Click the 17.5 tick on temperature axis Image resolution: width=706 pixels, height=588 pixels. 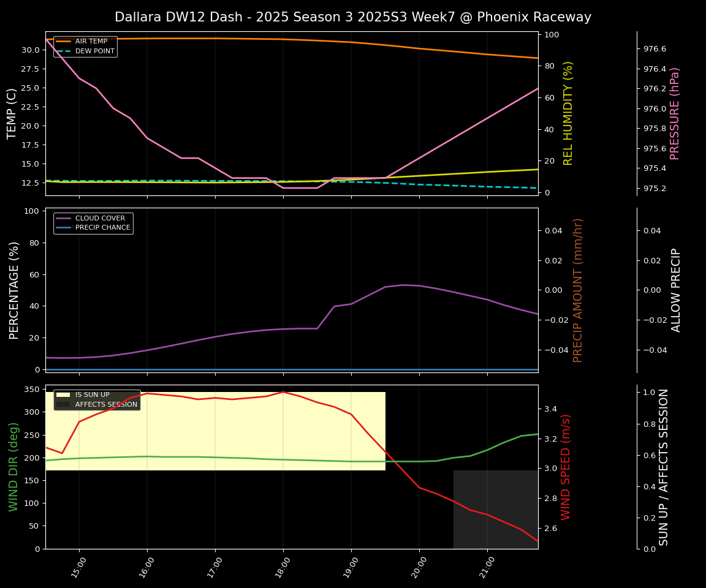[x=30, y=145]
